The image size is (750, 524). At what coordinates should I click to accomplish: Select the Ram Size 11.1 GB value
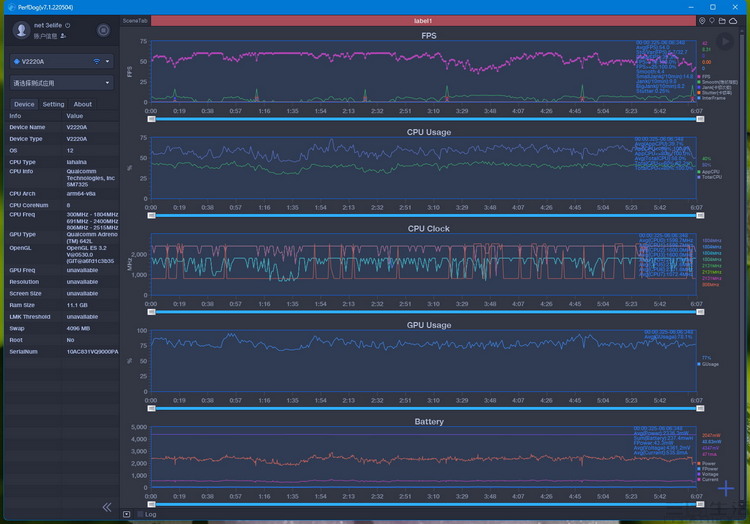pos(77,305)
